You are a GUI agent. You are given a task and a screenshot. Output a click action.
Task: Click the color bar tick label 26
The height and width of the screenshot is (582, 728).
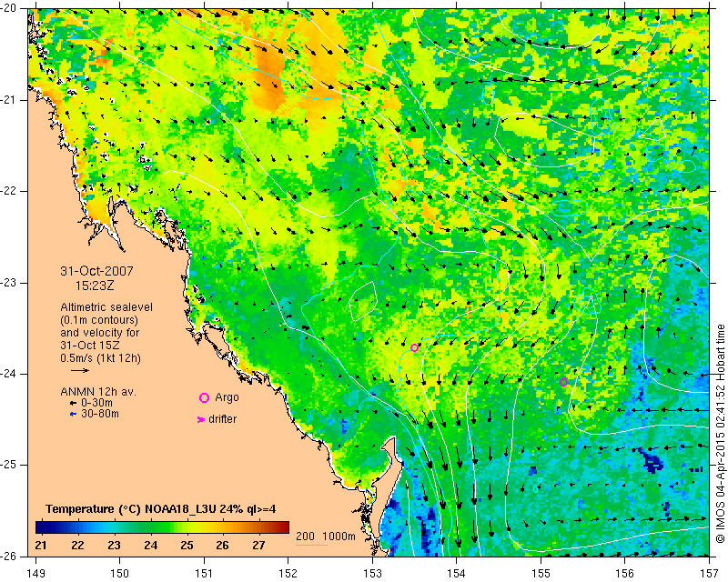[x=222, y=545]
